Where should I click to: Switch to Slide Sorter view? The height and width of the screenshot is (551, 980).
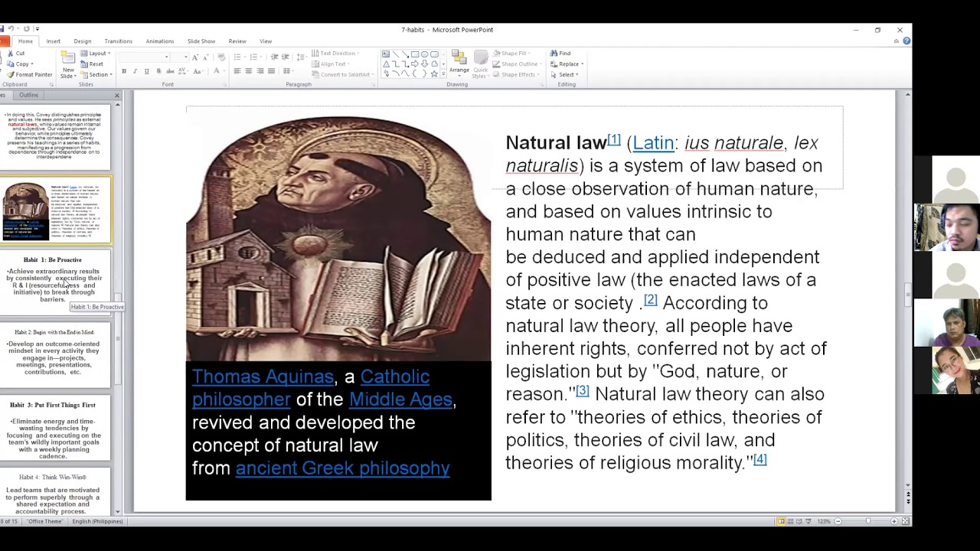coord(790,521)
